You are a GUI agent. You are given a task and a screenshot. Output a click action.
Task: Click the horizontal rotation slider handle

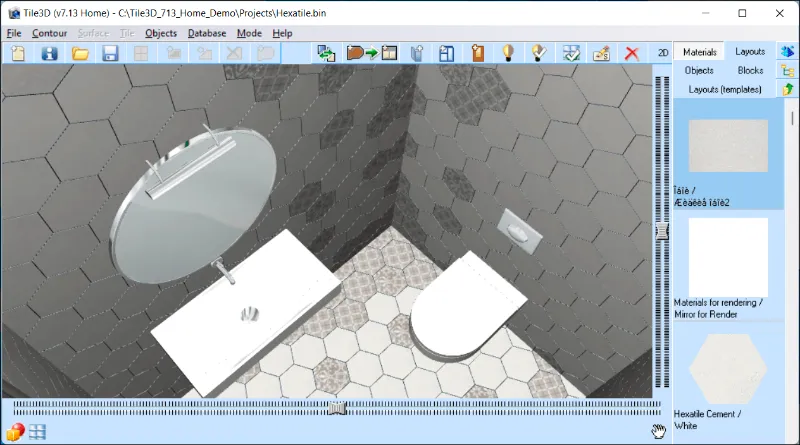tap(337, 408)
